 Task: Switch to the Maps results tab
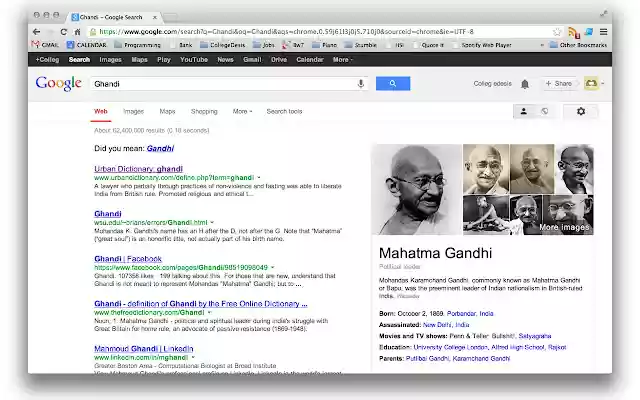coord(167,111)
